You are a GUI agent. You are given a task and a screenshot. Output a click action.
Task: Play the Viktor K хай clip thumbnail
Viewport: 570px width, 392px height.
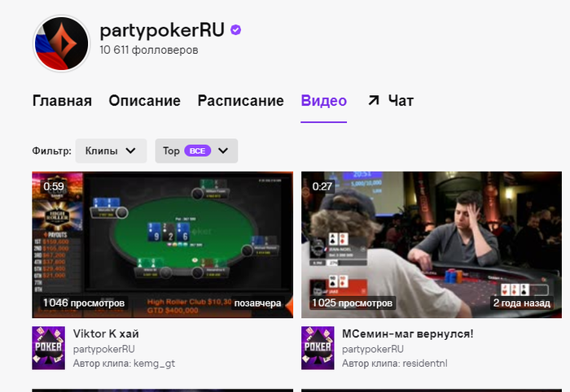163,245
